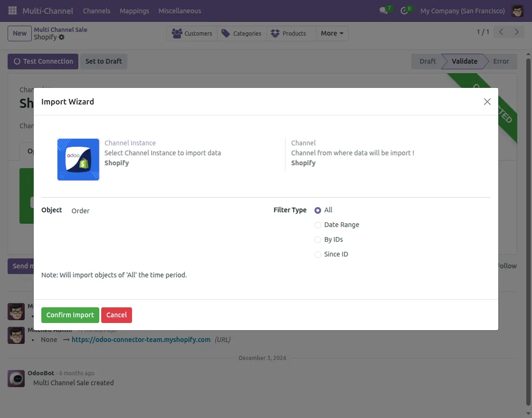Set the record stage to Validate

pos(464,61)
